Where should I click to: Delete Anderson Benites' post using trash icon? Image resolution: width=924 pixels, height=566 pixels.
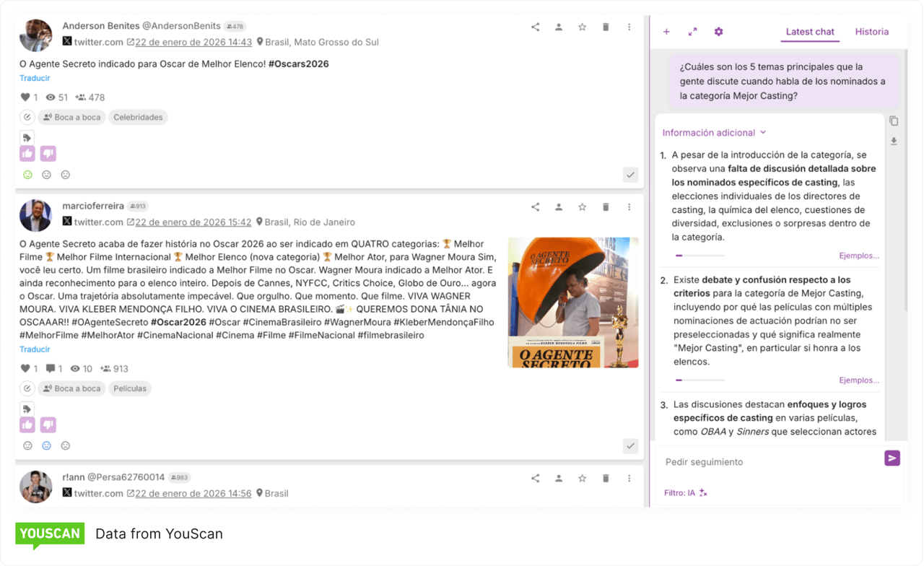606,27
